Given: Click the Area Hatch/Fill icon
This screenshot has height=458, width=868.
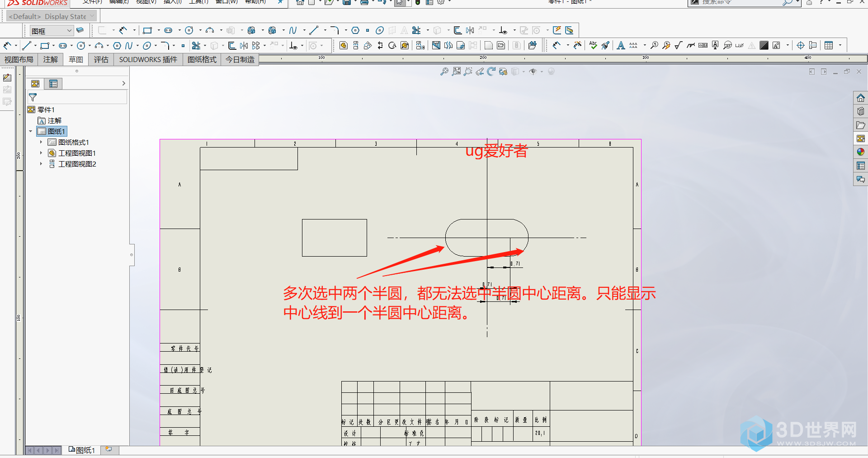Looking at the screenshot, I should coord(764,45).
